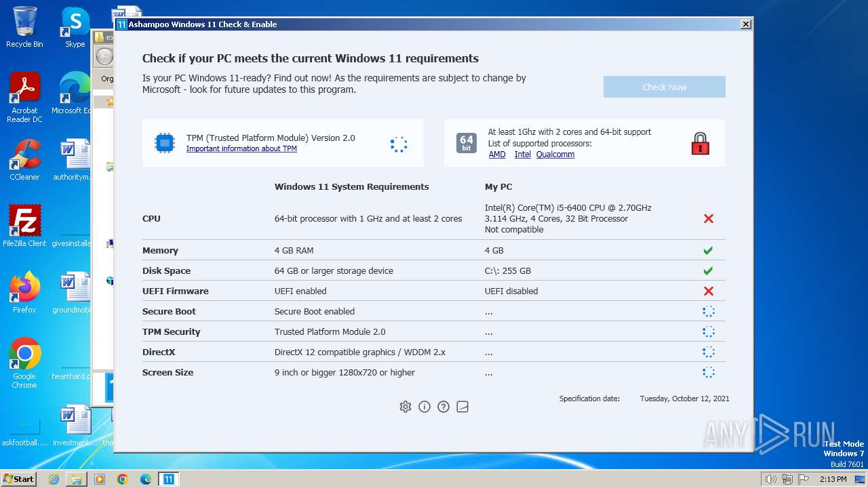
Task: Open Skype desktop shortcut
Action: pyautogui.click(x=75, y=27)
